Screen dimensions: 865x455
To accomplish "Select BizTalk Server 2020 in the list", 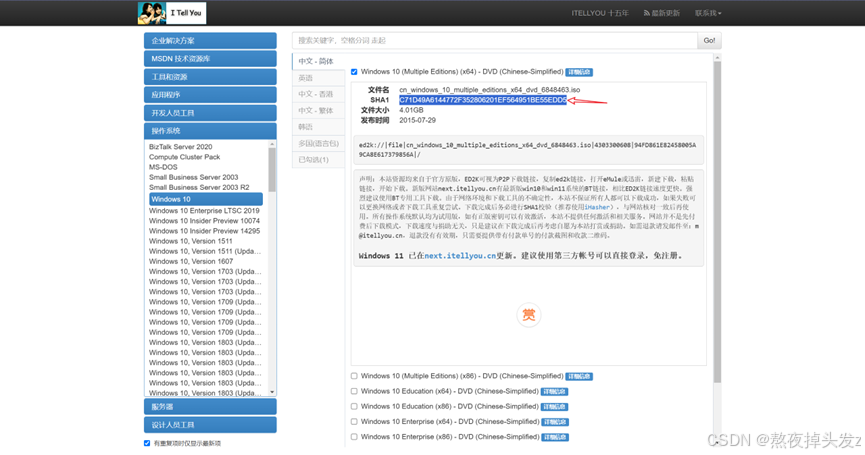I will 180,147.
